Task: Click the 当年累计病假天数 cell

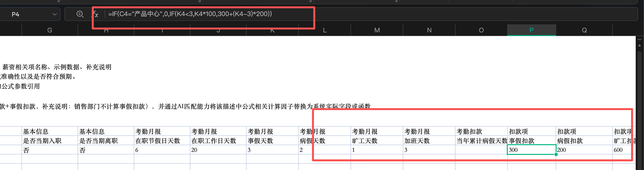Action: pyautogui.click(x=481, y=141)
